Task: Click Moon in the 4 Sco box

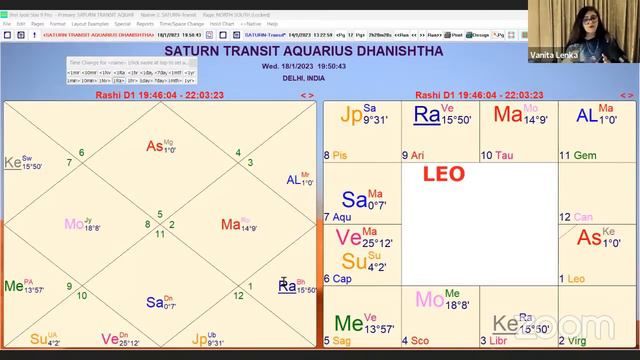Action: click(x=442, y=299)
